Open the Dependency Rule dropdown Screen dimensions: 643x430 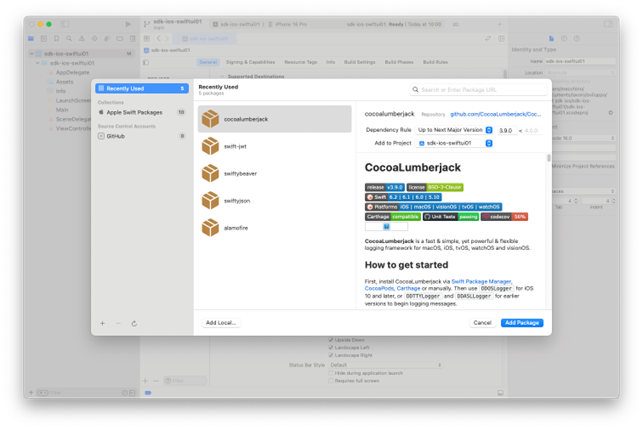[454, 130]
